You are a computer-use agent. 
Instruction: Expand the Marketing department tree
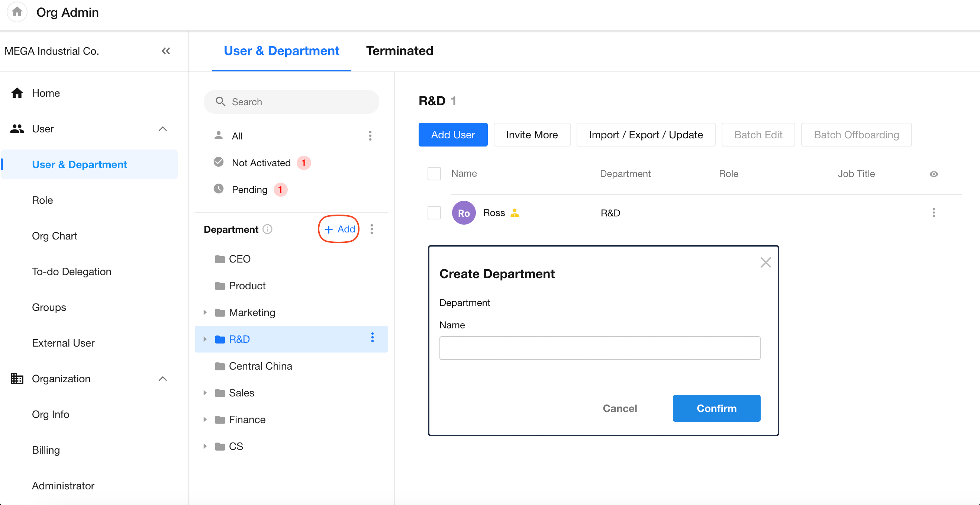[205, 312]
